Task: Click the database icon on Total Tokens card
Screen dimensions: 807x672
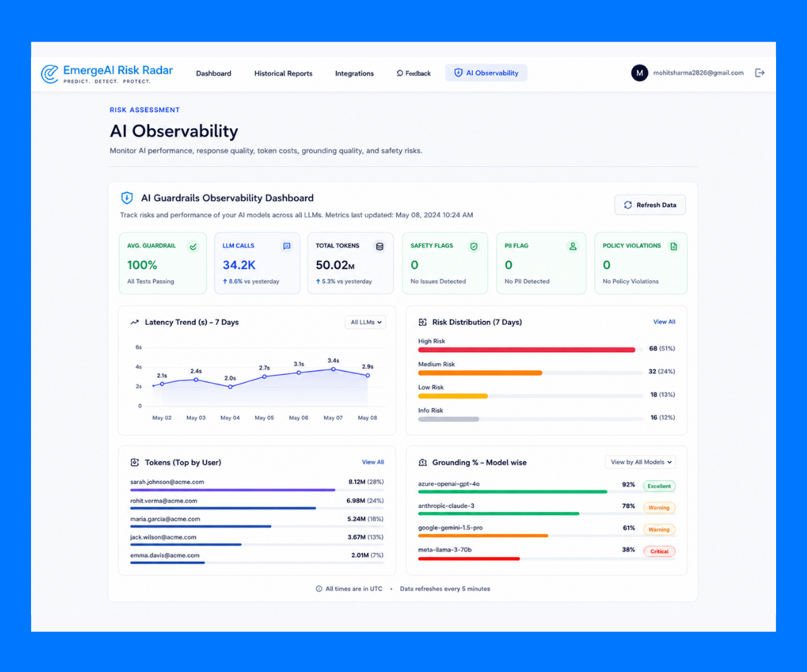Action: 379,247
